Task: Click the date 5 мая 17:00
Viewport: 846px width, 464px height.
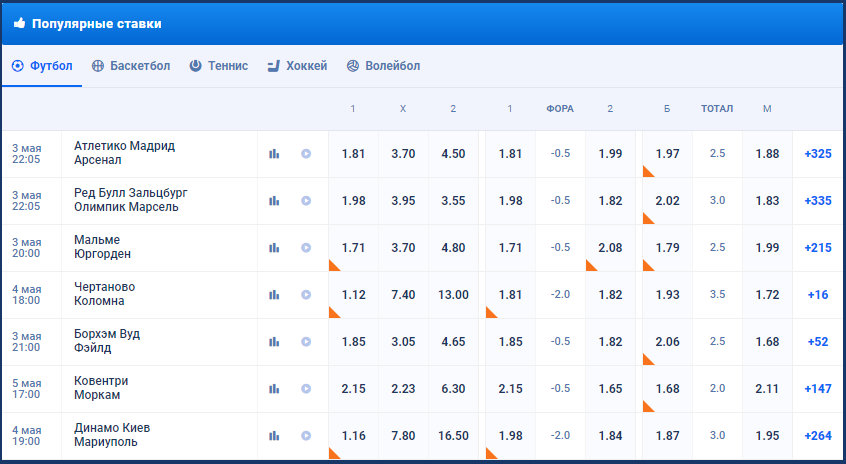Action: (x=27, y=388)
